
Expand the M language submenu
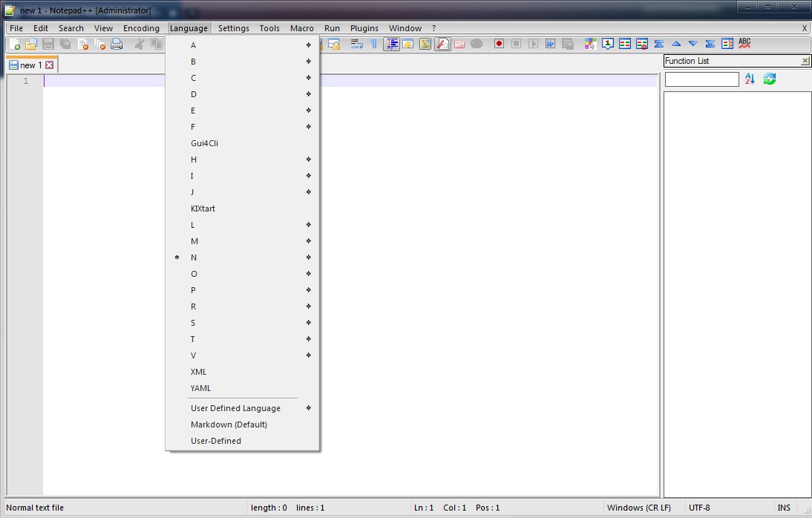(243, 241)
